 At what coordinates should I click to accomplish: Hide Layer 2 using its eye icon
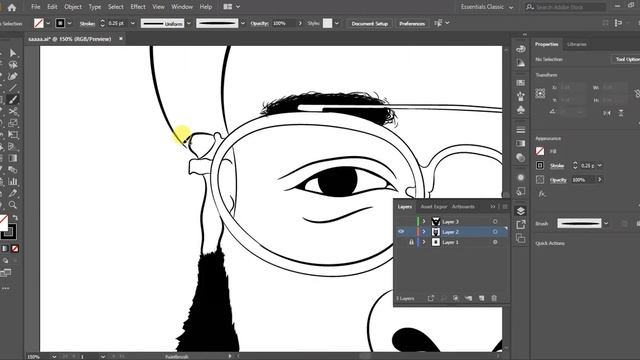click(401, 231)
